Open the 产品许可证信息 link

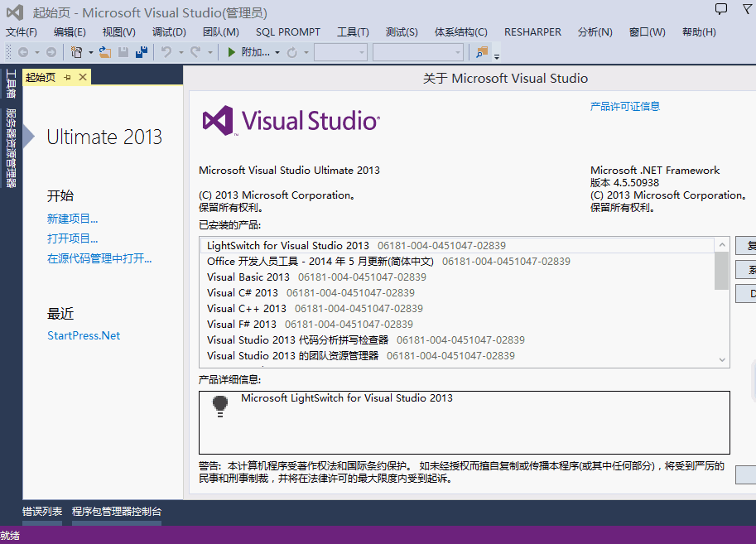click(624, 106)
